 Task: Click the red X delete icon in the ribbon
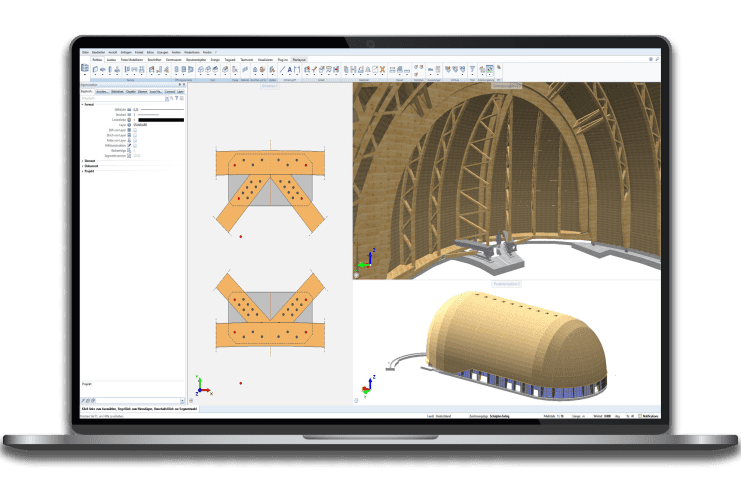(381, 70)
